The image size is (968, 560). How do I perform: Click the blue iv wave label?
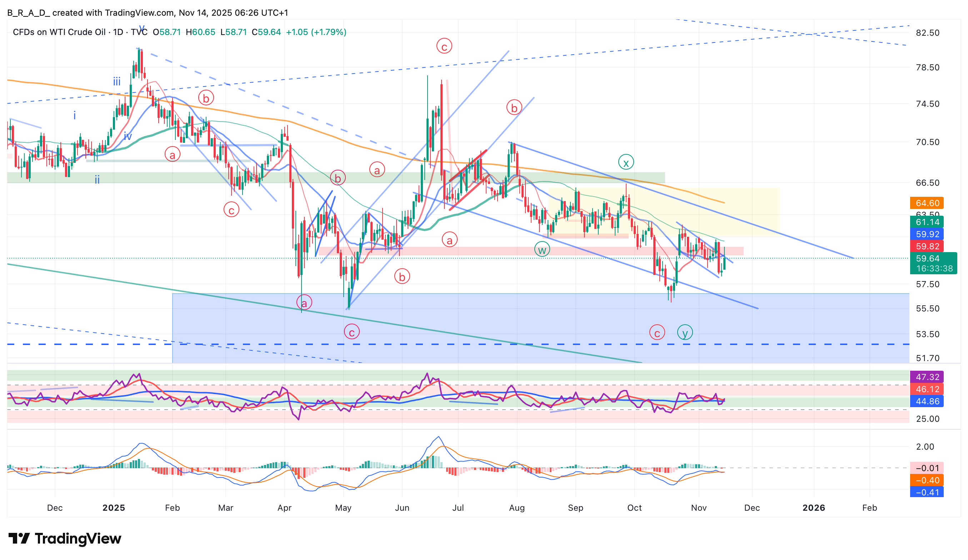pos(128,136)
